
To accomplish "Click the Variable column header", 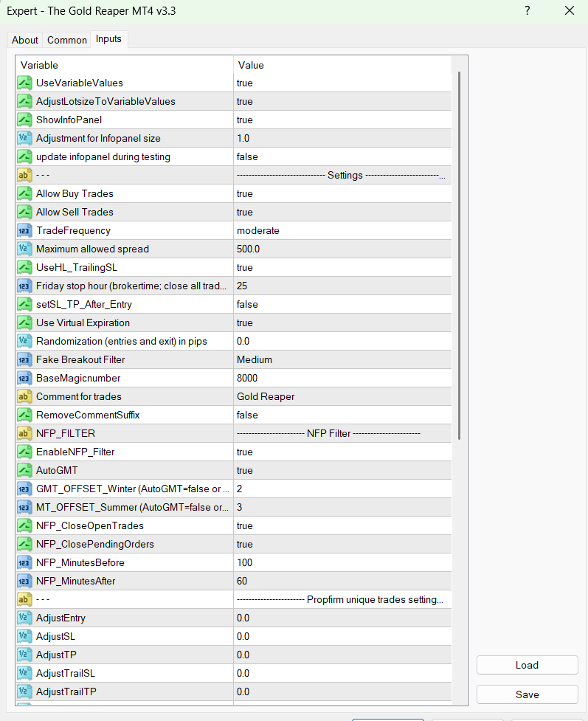I will pyautogui.click(x=124, y=65).
